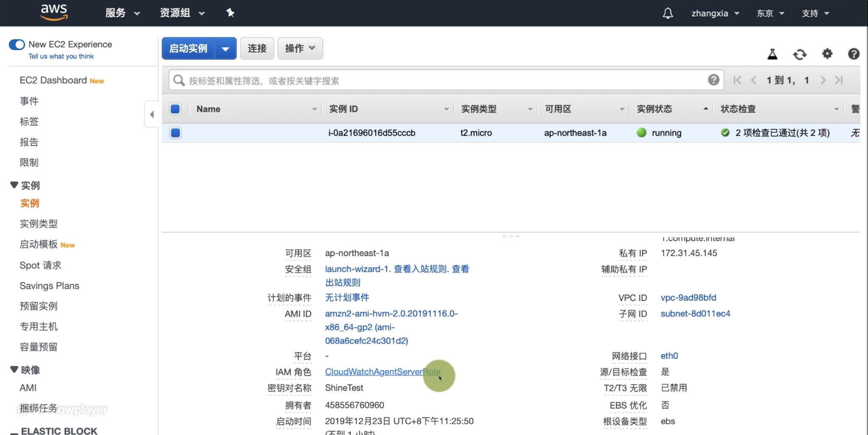The height and width of the screenshot is (435, 868).
Task: Select 实例 instances page in sidebar
Action: (30, 203)
